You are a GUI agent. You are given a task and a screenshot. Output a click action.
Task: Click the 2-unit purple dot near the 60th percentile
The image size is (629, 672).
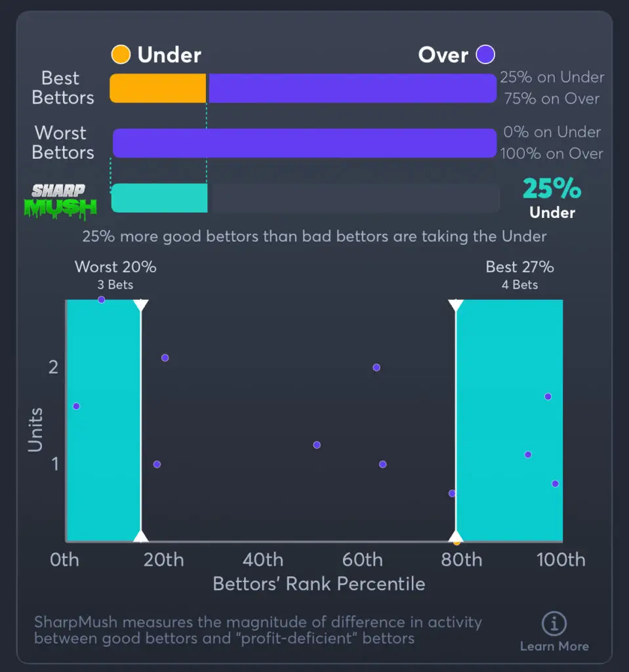[x=376, y=367]
